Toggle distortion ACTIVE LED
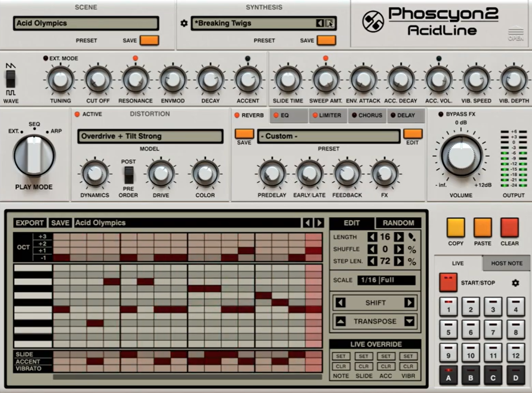This screenshot has width=532, height=393. (77, 114)
